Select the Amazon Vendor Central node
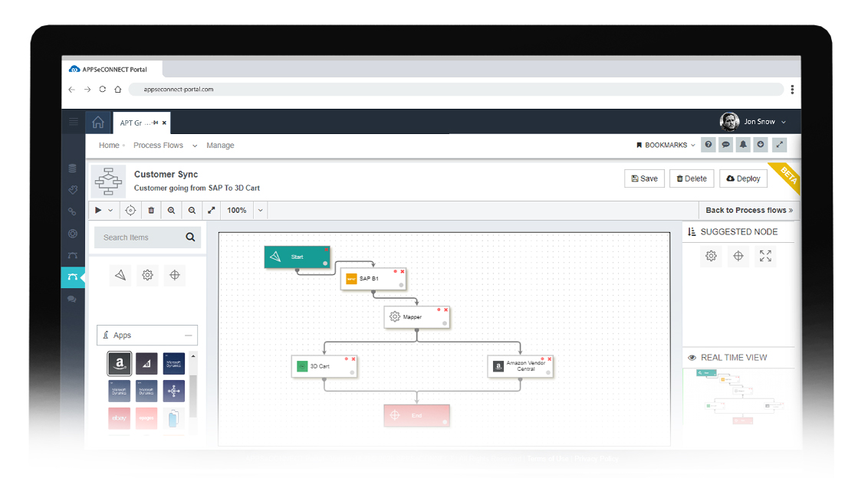Screen dimensions: 868x478 pos(520,366)
